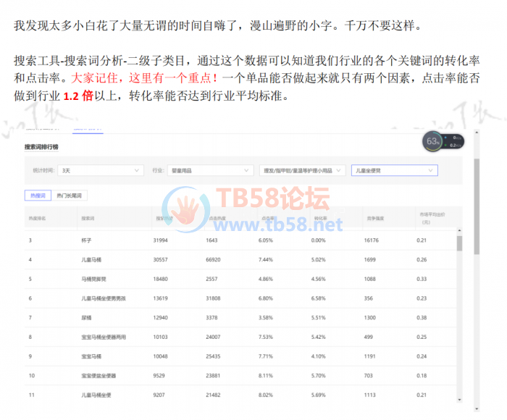
Task: Click the competition value 356
Action: point(368,298)
